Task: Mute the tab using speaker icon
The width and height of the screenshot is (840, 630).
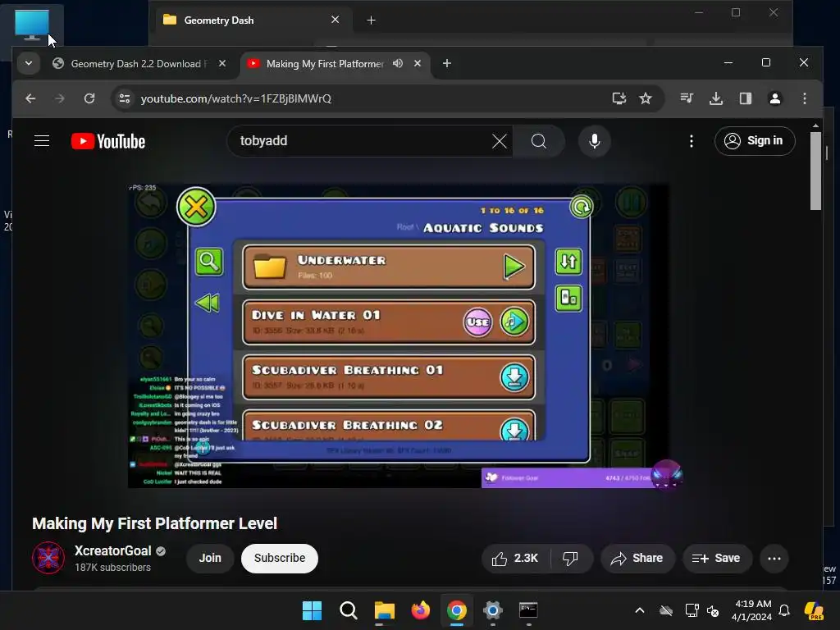Action: click(x=398, y=63)
